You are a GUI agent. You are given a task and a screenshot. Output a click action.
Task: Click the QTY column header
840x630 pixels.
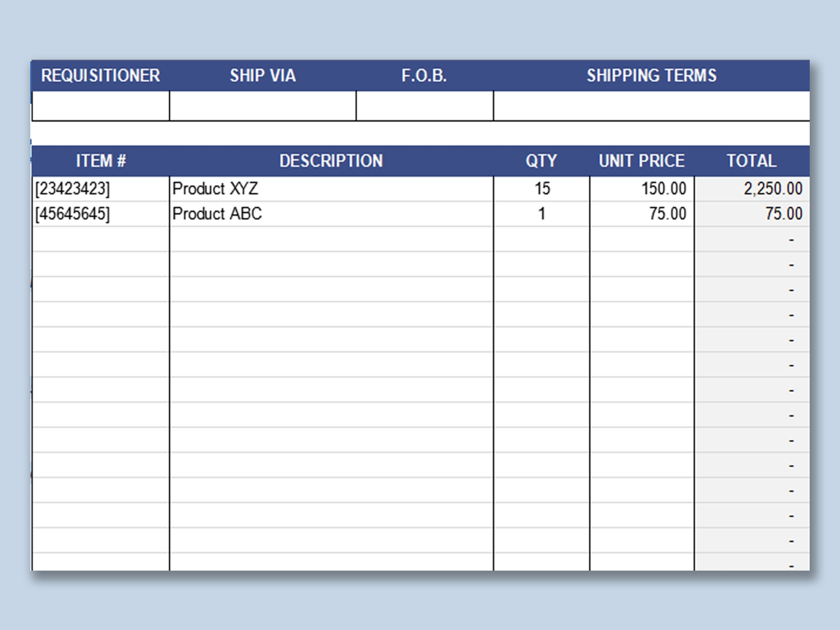click(x=541, y=161)
